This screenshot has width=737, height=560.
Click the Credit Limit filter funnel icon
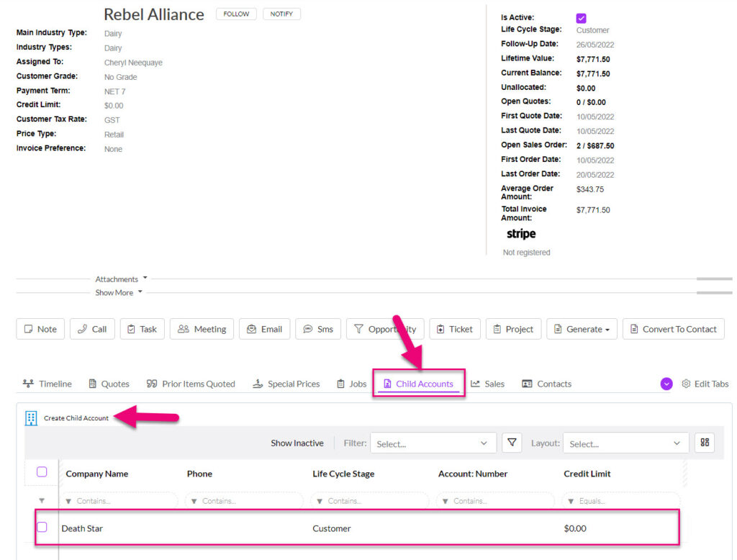coord(571,501)
